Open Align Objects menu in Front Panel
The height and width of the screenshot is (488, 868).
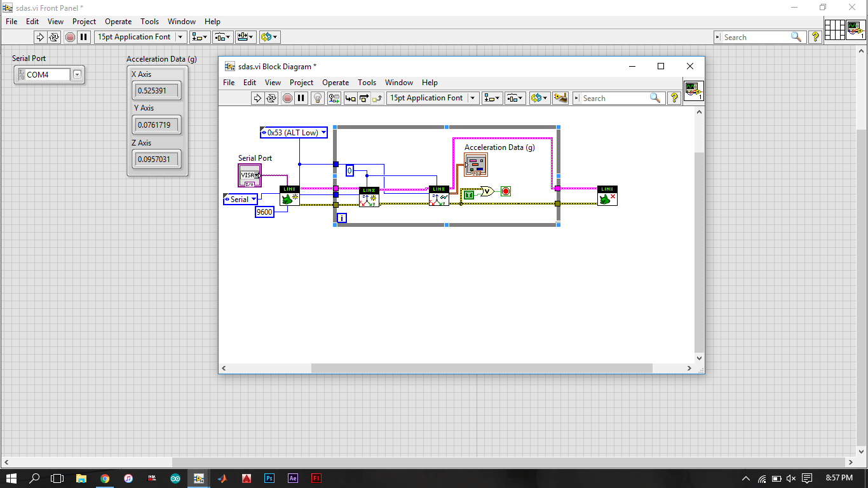(x=200, y=37)
